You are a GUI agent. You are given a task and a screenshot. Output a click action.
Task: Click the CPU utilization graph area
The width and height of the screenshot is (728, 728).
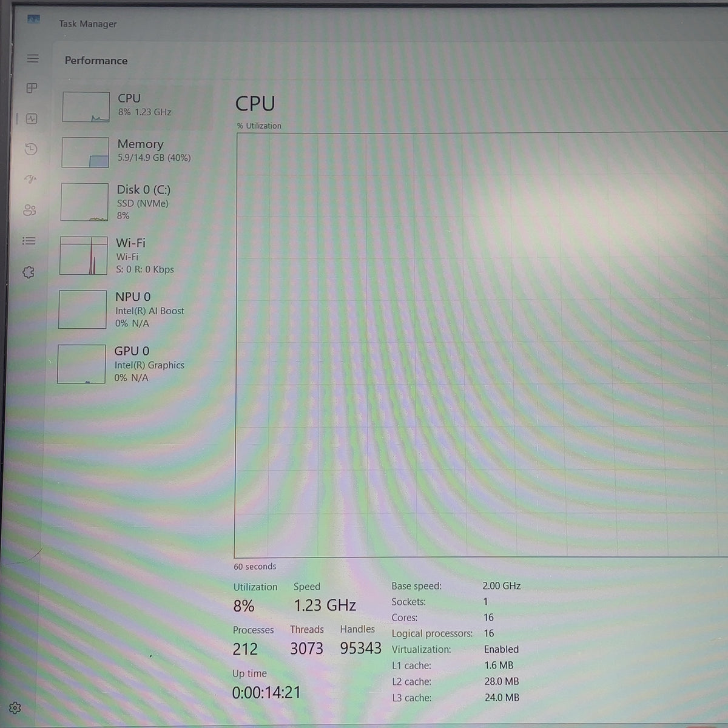pyautogui.click(x=481, y=345)
